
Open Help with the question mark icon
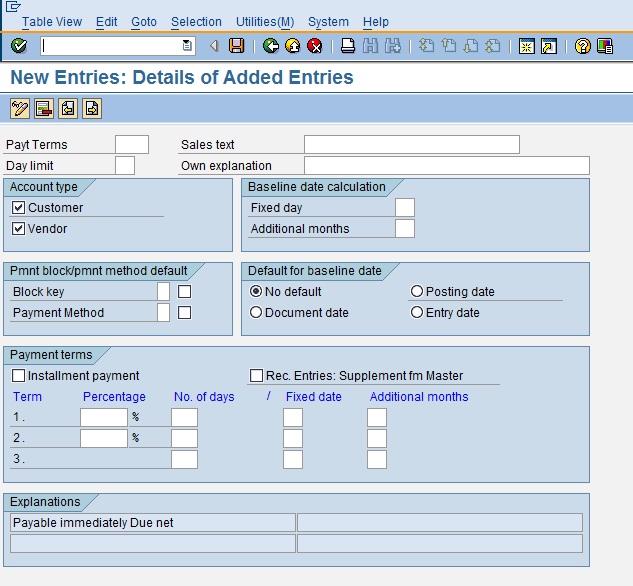pyautogui.click(x=582, y=46)
